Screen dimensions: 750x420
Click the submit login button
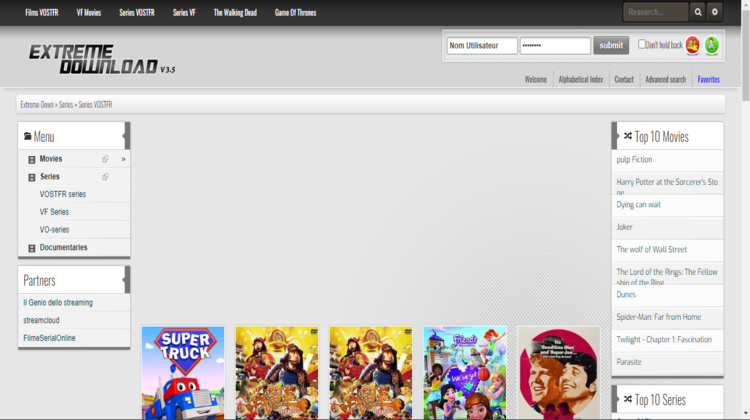point(611,45)
